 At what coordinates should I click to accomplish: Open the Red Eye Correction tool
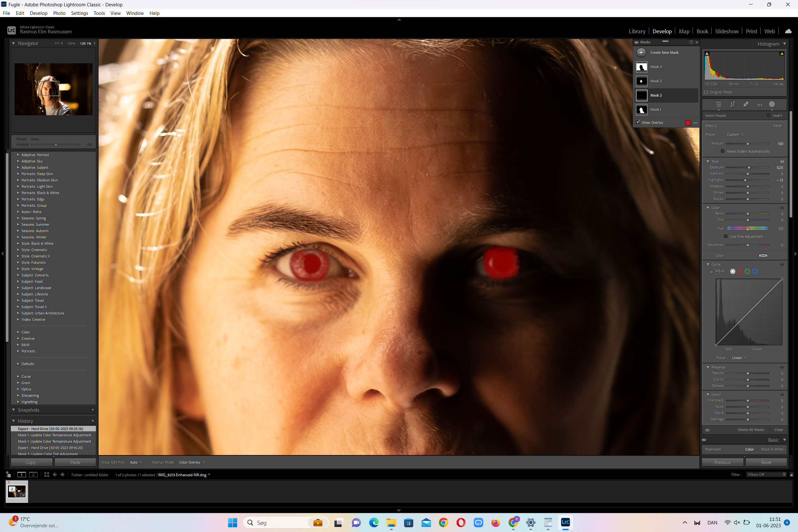pos(759,104)
